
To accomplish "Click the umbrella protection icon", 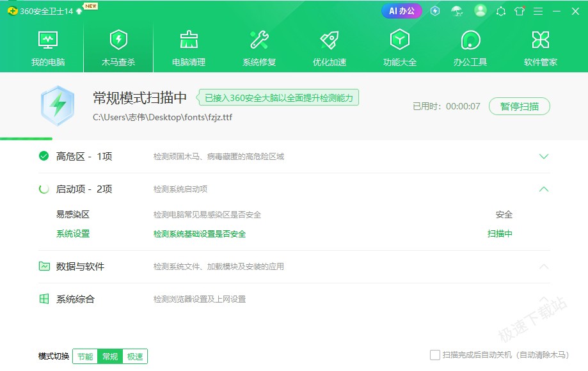I will (456, 11).
